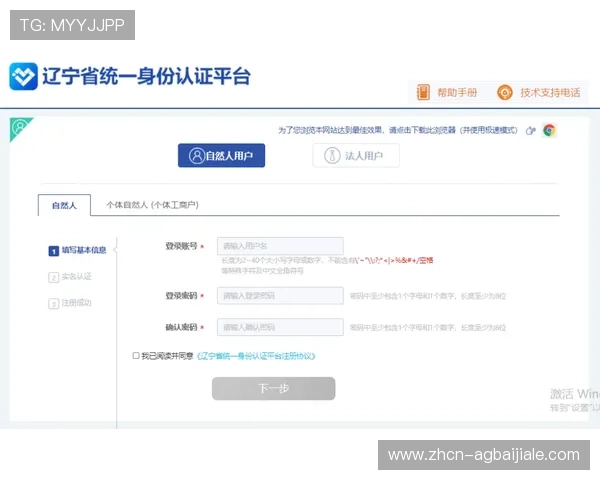Viewport: 600px width, 480px height.
Task: Click the Chrome browser download icon
Action: pos(549,131)
